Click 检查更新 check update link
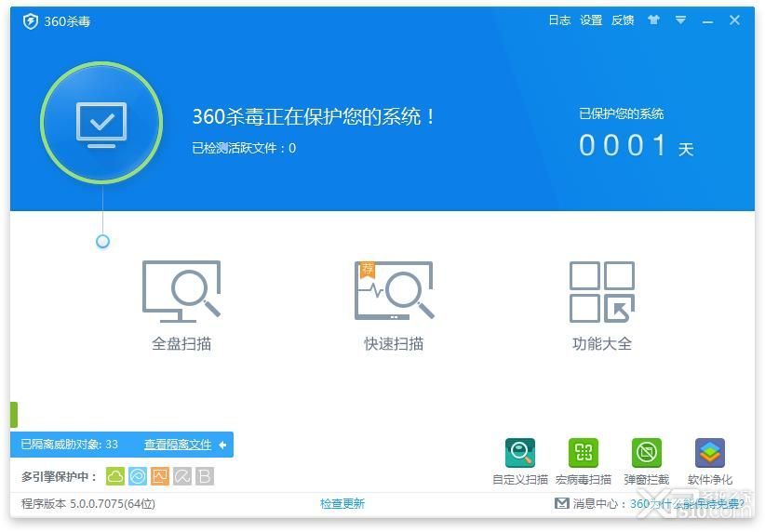Screen dimensions: 765x532 342,504
